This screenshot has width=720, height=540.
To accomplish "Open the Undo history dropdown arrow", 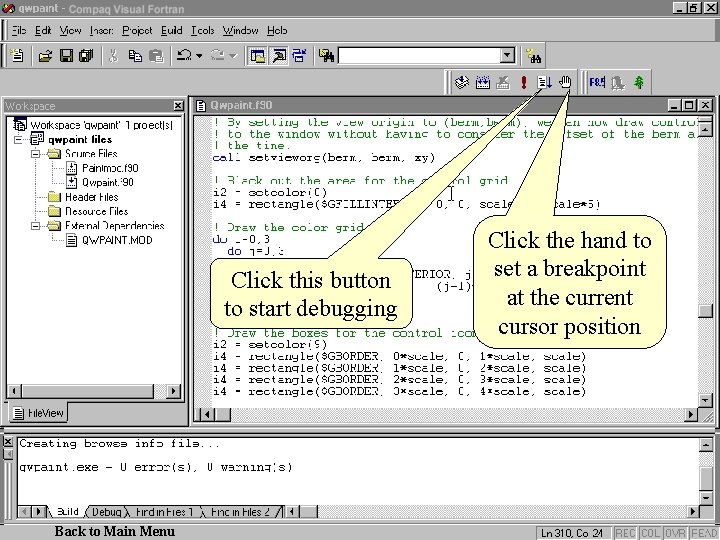I will 199,56.
